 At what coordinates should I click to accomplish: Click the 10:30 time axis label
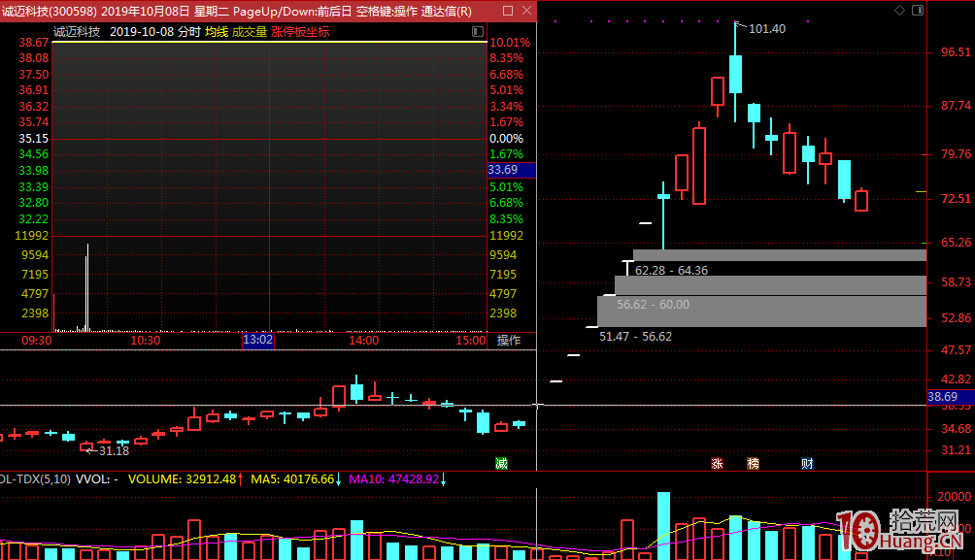point(145,341)
